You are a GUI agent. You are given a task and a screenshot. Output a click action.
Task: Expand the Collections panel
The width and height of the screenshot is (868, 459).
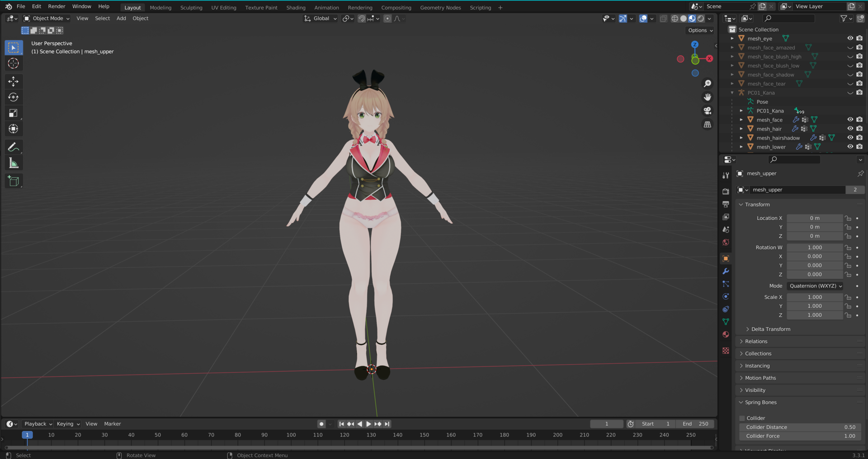click(x=758, y=354)
